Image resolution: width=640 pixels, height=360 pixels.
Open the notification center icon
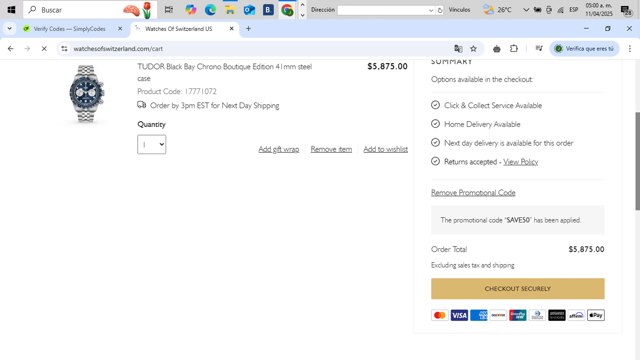tap(625, 10)
